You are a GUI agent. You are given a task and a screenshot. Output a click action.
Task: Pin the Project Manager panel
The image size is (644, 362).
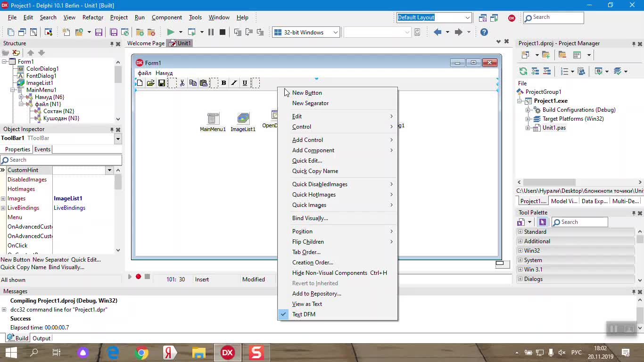click(634, 44)
